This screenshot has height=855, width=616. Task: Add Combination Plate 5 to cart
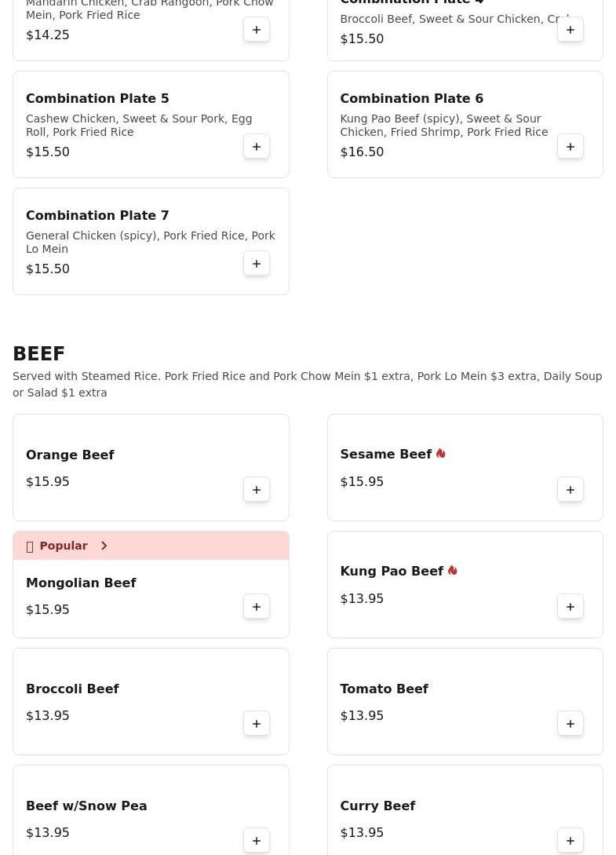[x=257, y=147]
